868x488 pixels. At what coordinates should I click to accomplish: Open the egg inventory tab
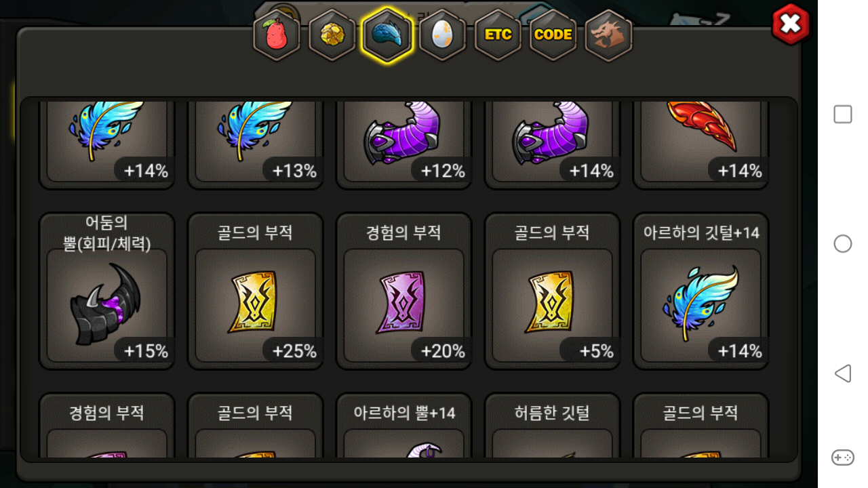[443, 35]
